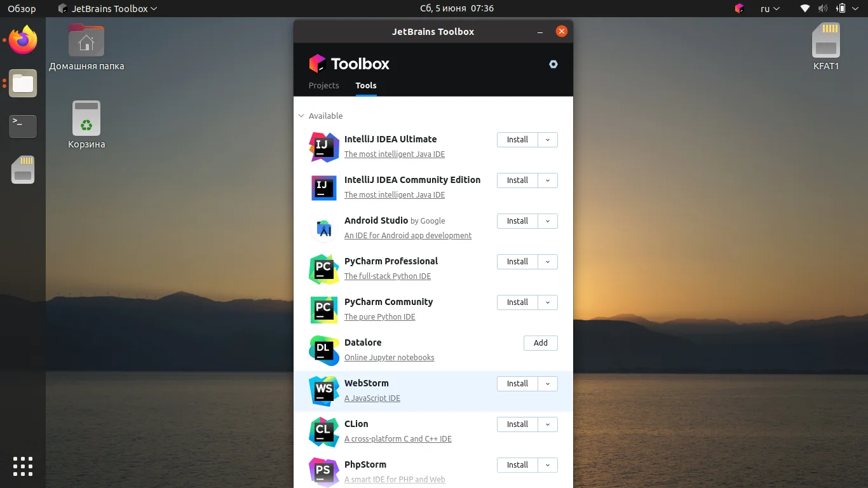Switch to the Projects tab

point(323,85)
